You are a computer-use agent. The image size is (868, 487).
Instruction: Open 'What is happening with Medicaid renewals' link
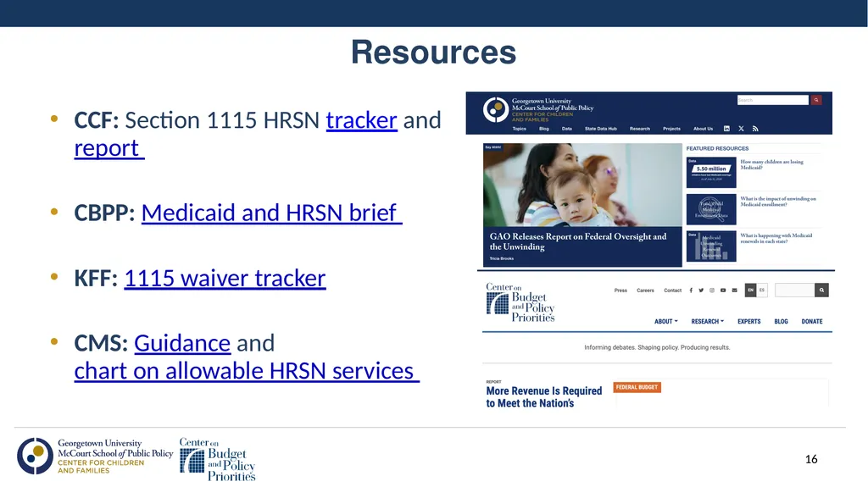[x=776, y=238]
